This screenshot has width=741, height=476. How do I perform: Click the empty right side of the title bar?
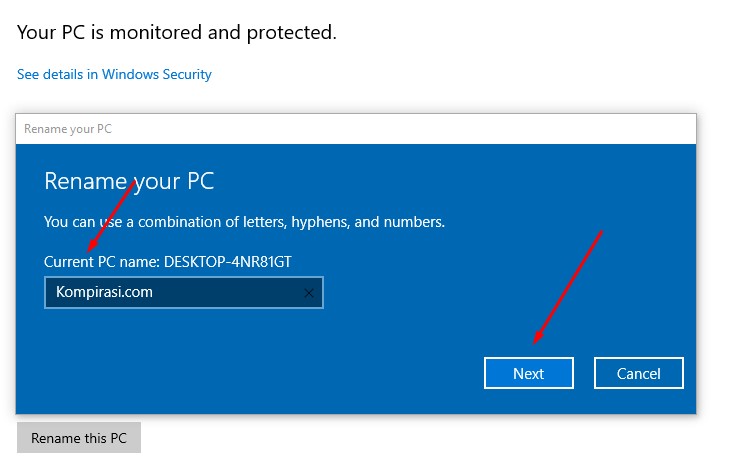click(x=450, y=129)
